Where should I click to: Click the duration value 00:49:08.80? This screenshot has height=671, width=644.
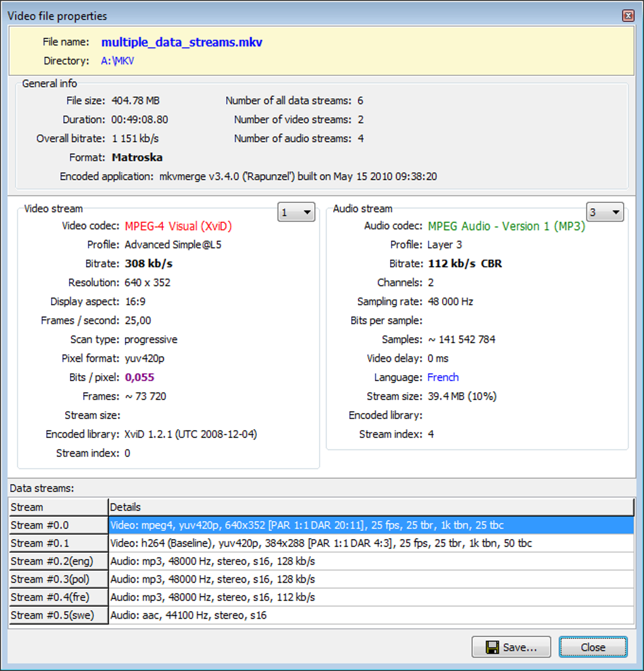(x=140, y=119)
